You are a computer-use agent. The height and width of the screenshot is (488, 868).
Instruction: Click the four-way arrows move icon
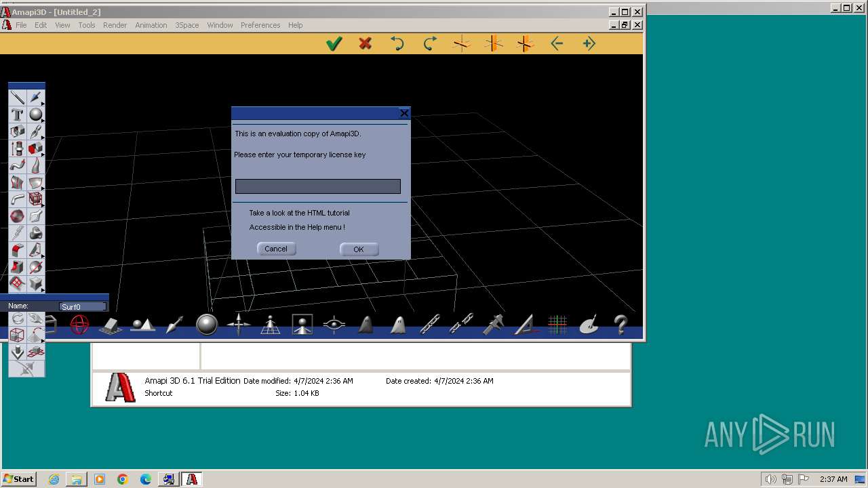pos(239,325)
